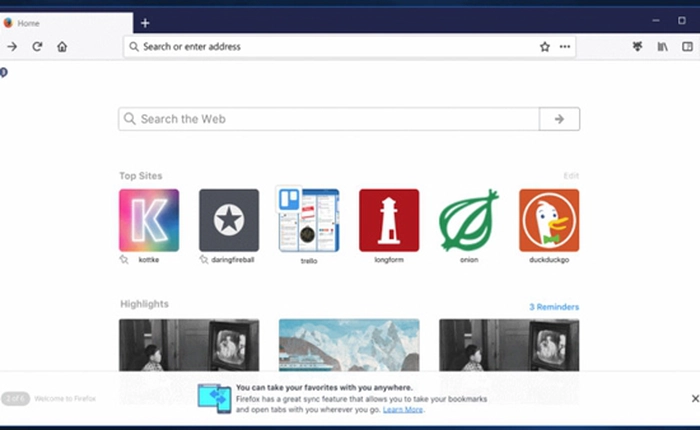Open the duckduckgo top site tile

(x=549, y=220)
